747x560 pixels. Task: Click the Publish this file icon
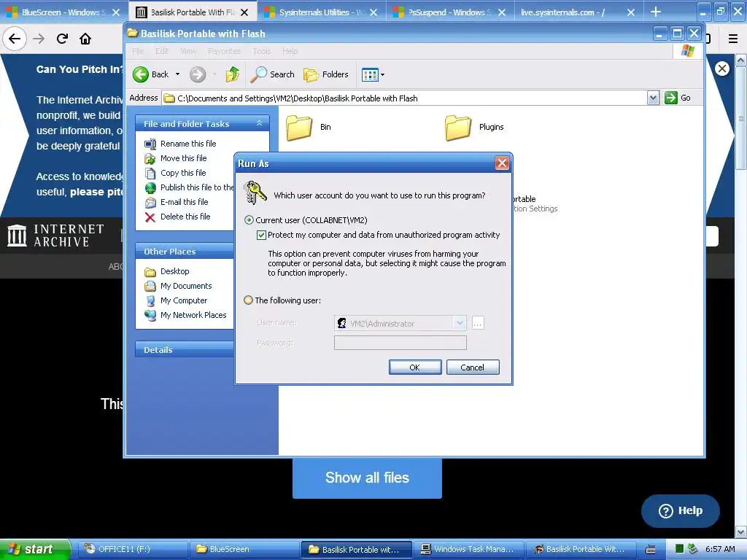pos(150,187)
